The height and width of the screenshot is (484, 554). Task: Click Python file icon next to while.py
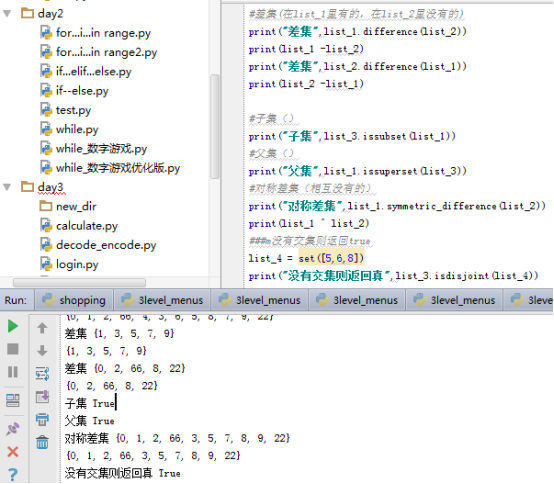(x=46, y=129)
